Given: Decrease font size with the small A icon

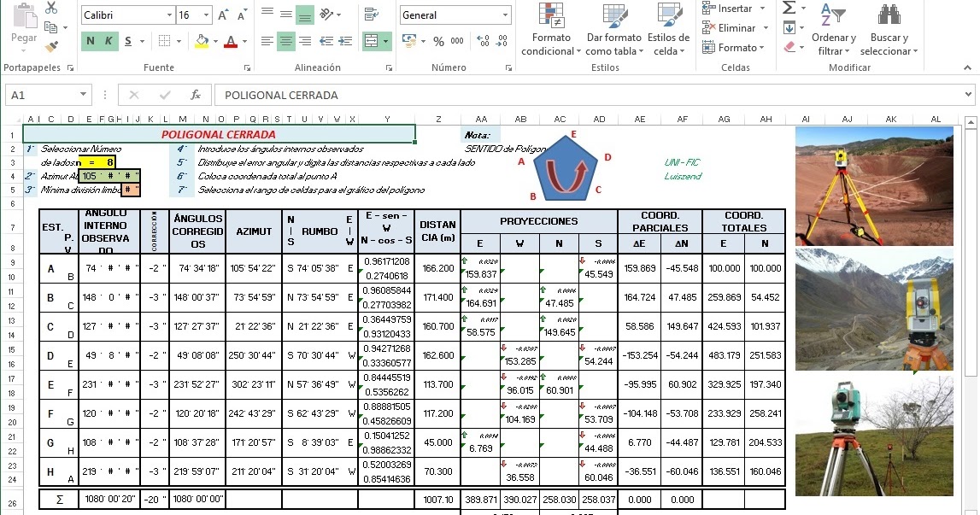Looking at the screenshot, I should coord(243,15).
